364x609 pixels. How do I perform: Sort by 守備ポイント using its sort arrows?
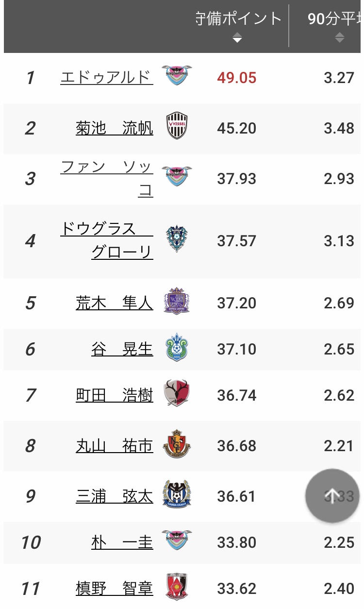coord(237,37)
